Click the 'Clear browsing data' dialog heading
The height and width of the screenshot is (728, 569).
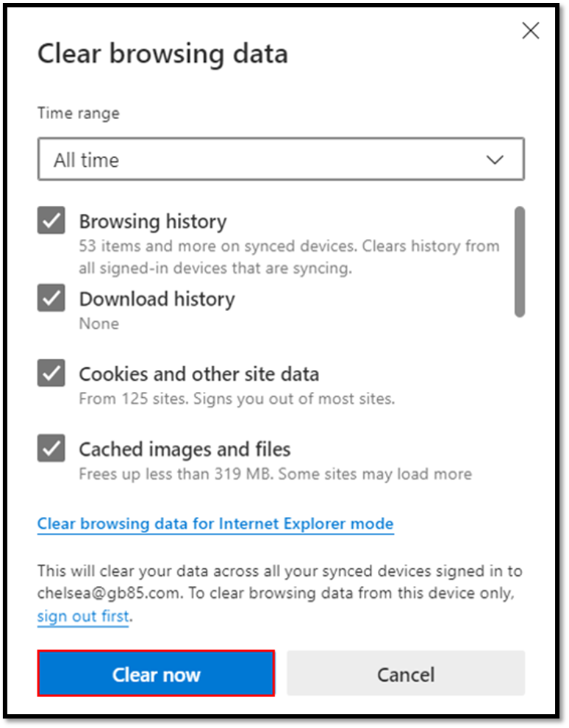click(x=162, y=54)
